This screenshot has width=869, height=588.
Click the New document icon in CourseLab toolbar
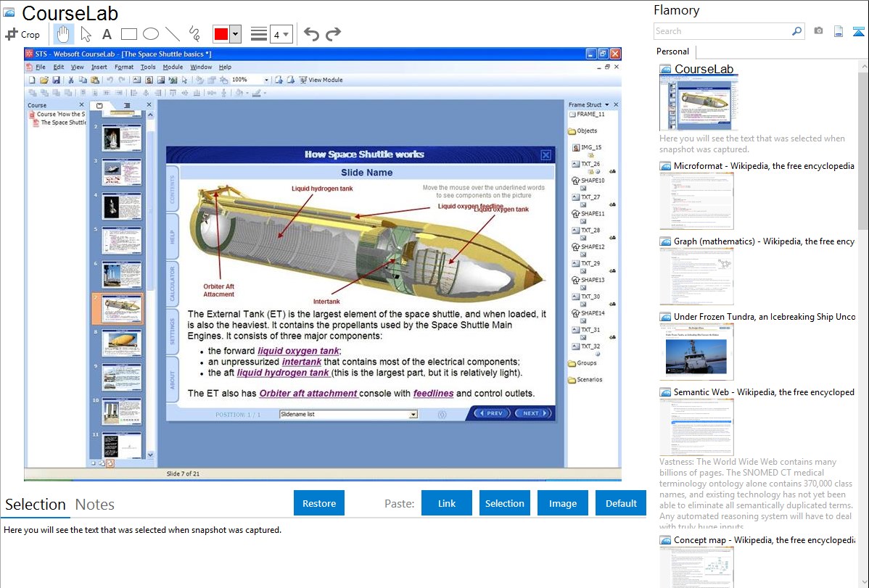(32, 80)
